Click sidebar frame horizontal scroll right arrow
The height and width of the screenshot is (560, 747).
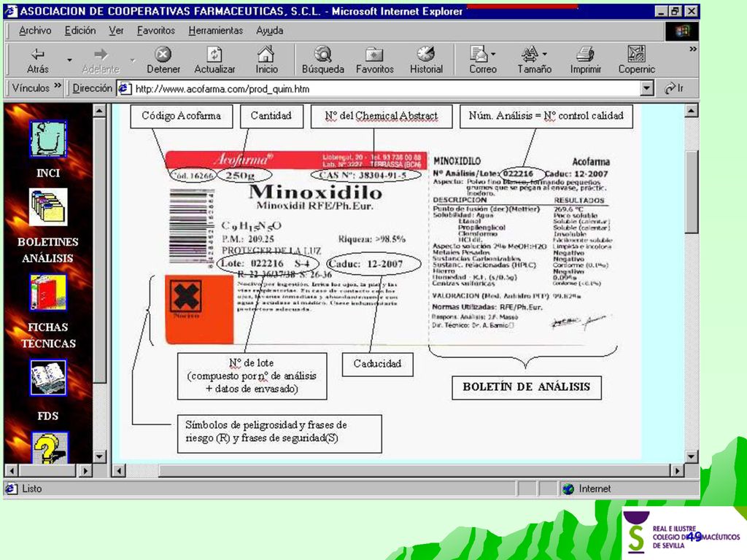point(85,470)
